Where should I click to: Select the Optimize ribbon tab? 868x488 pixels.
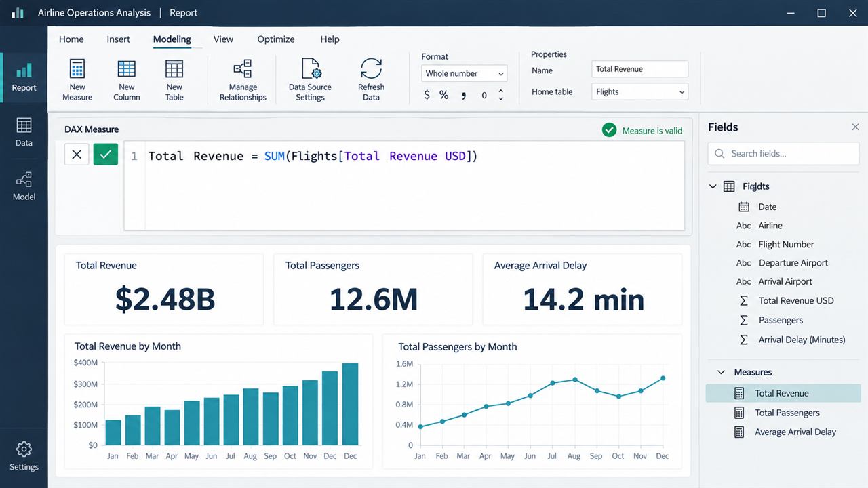[x=276, y=39]
